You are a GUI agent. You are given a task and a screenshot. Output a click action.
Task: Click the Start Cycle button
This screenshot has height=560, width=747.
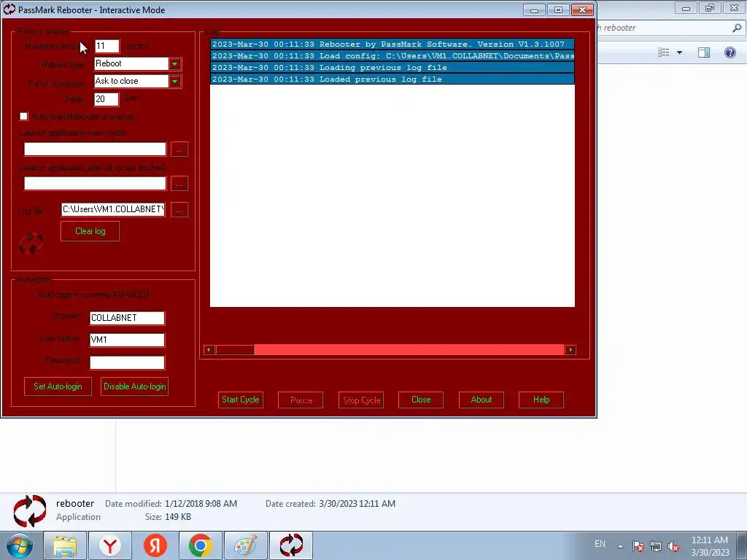click(x=241, y=400)
